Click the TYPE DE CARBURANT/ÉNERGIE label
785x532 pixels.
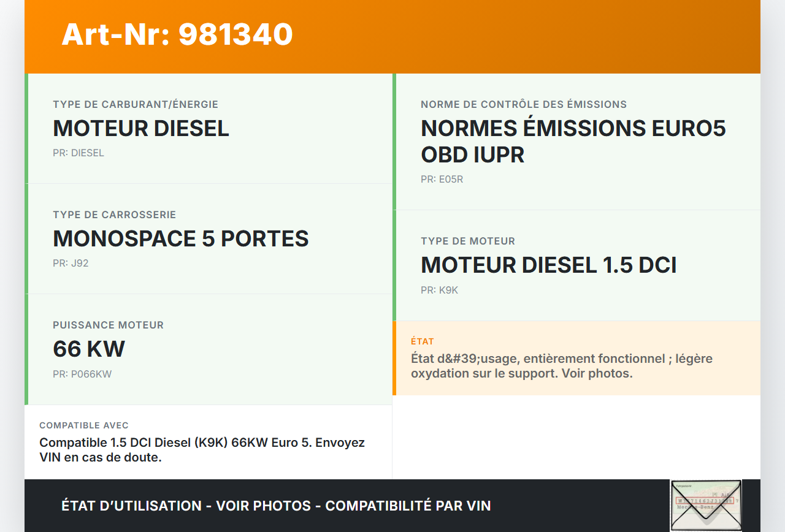pos(136,105)
